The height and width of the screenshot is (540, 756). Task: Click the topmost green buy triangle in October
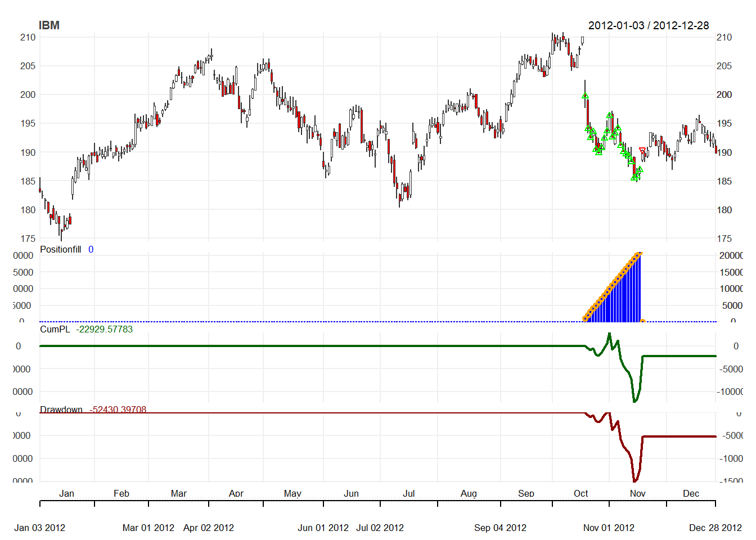tap(585, 96)
